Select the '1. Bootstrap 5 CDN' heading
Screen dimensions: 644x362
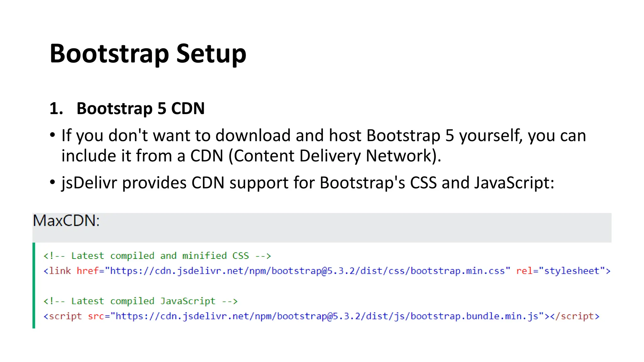[x=127, y=109]
